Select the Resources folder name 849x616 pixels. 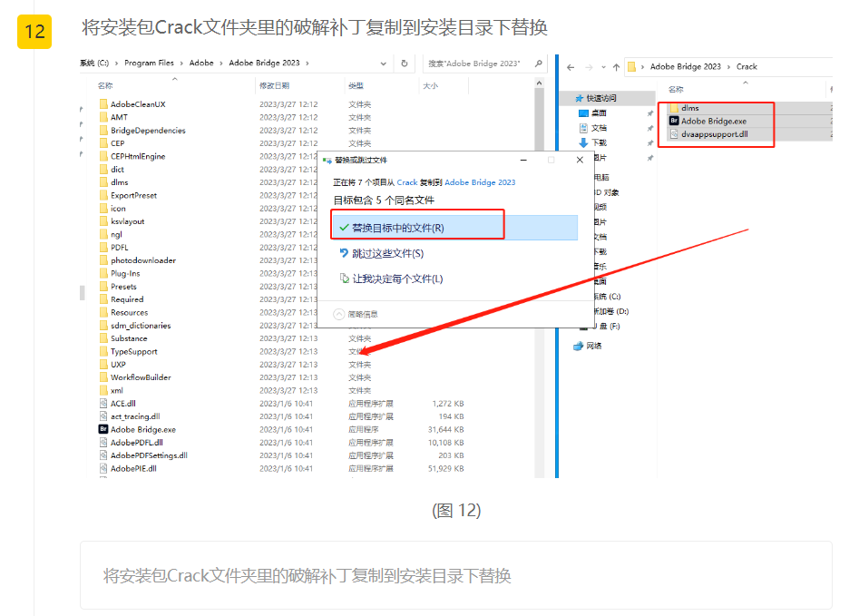coord(129,313)
